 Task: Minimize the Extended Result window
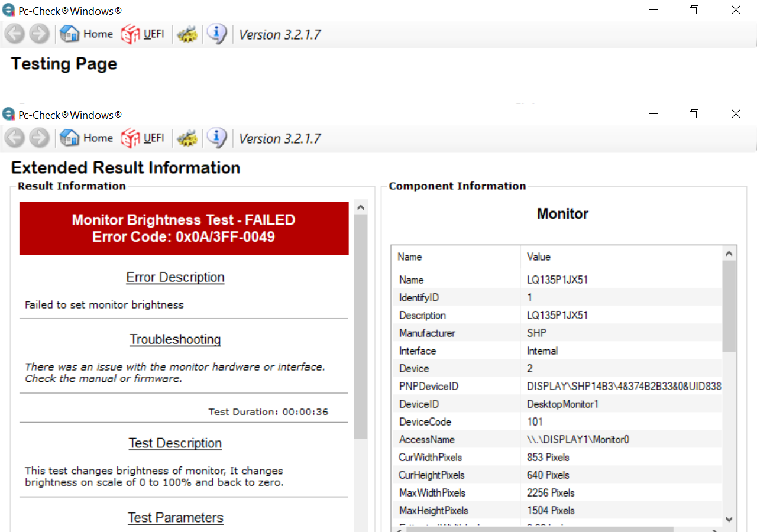653,114
